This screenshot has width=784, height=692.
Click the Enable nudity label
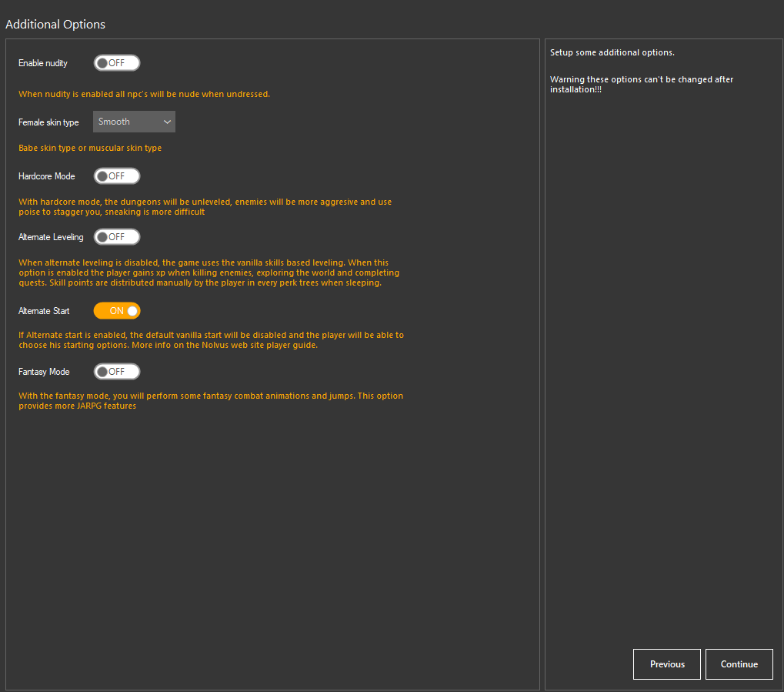(x=43, y=63)
